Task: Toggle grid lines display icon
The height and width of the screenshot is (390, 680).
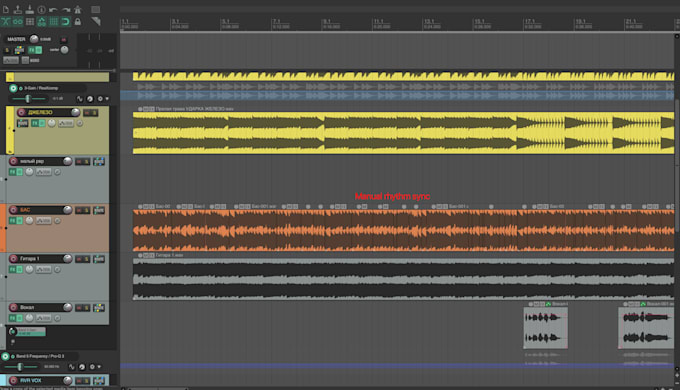Action: click(x=54, y=21)
